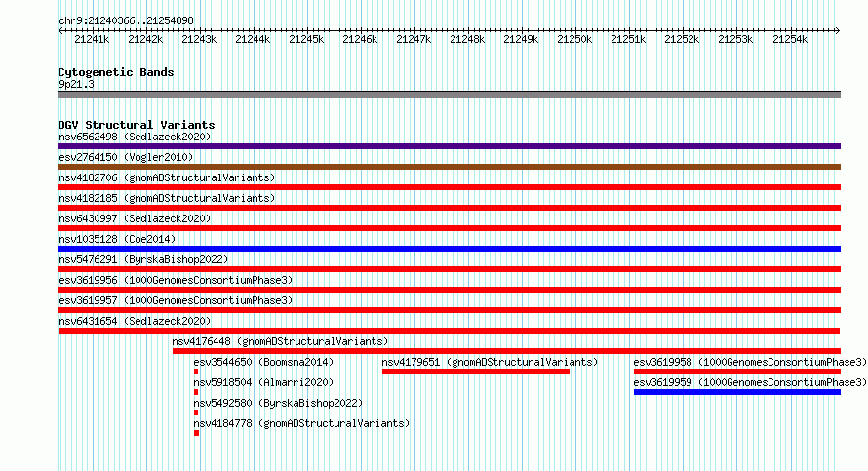The height and width of the screenshot is (471, 868).
Task: Click small red mark under nsv5918504
Action: 196,392
